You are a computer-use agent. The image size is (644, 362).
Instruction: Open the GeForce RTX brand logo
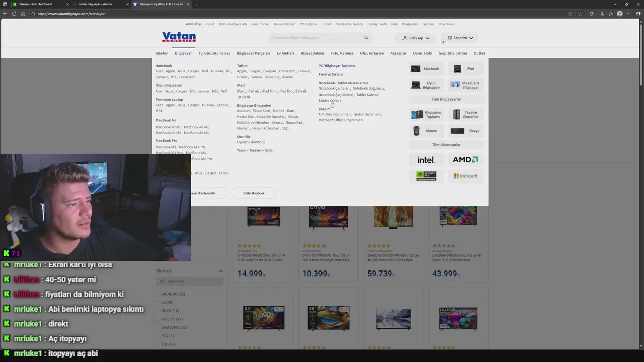point(426,176)
